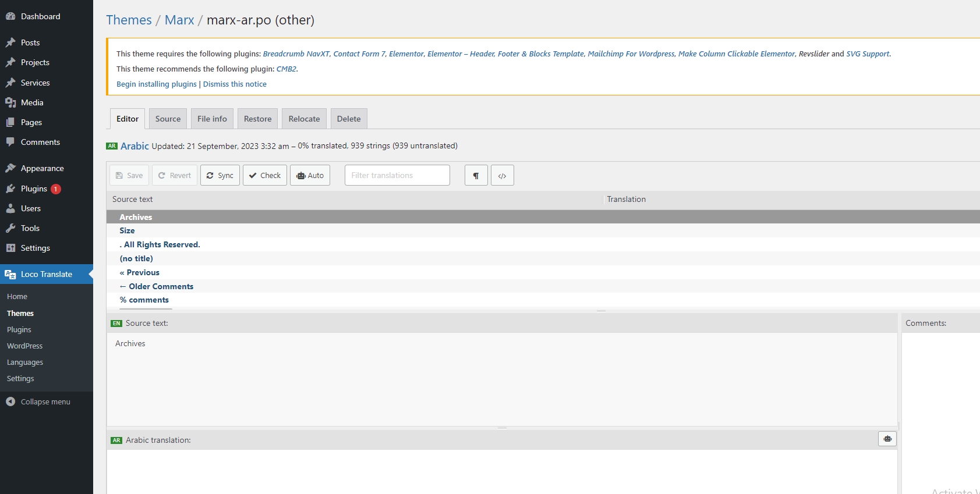The image size is (980, 494).
Task: Switch to the Source tab
Action: 168,119
